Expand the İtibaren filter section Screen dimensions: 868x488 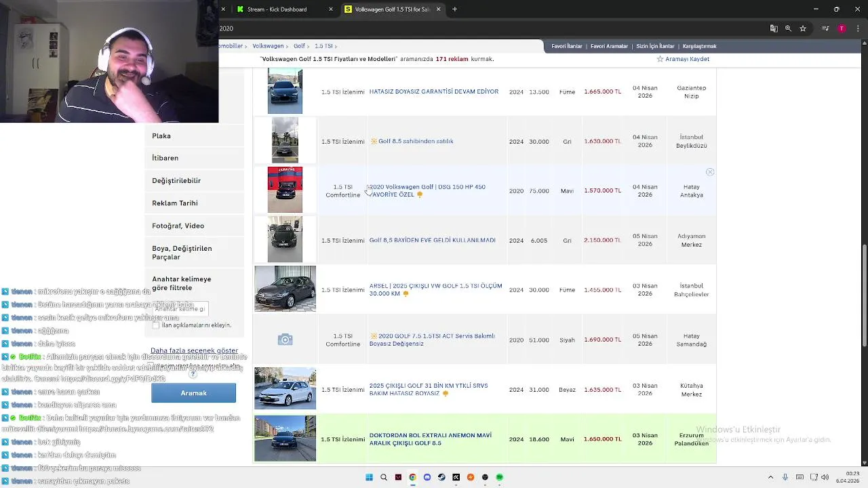tap(194, 158)
